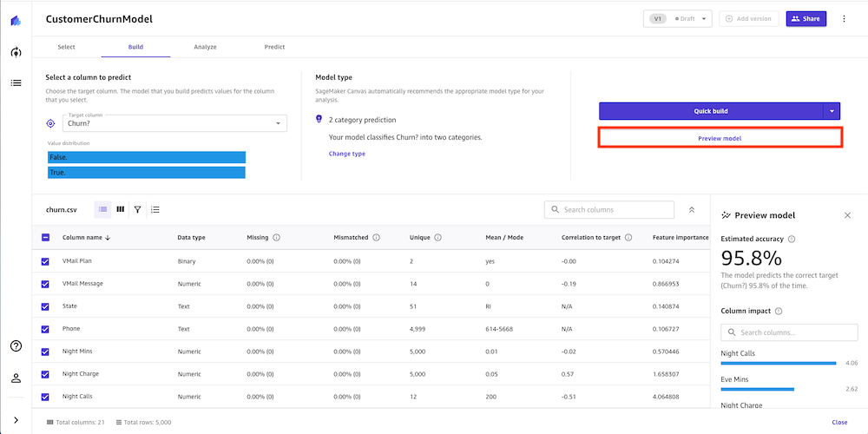Click the Mean / Mode column header
Screen dimensions: 868x434
pos(504,238)
